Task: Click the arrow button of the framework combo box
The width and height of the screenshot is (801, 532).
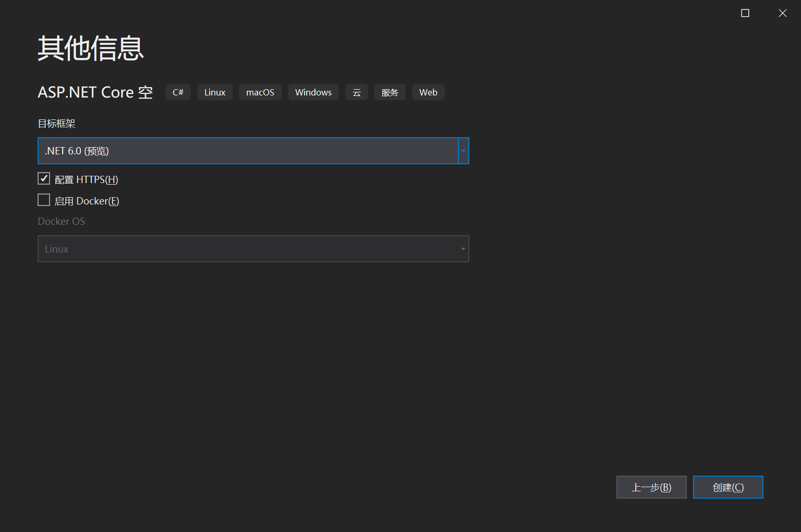Action: click(464, 151)
